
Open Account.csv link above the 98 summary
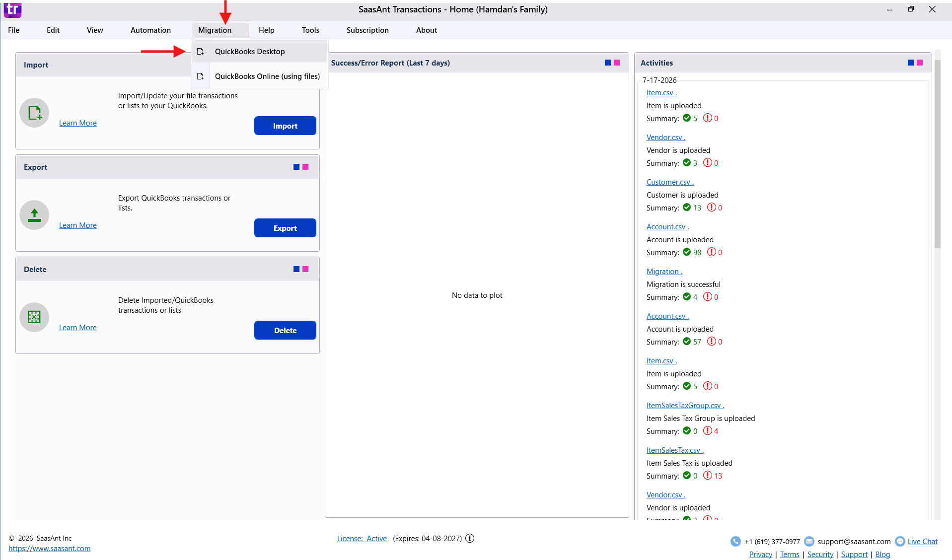tap(667, 227)
